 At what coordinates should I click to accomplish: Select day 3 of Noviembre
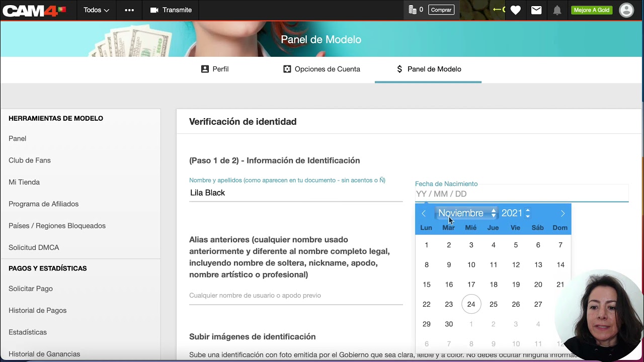coord(471,245)
